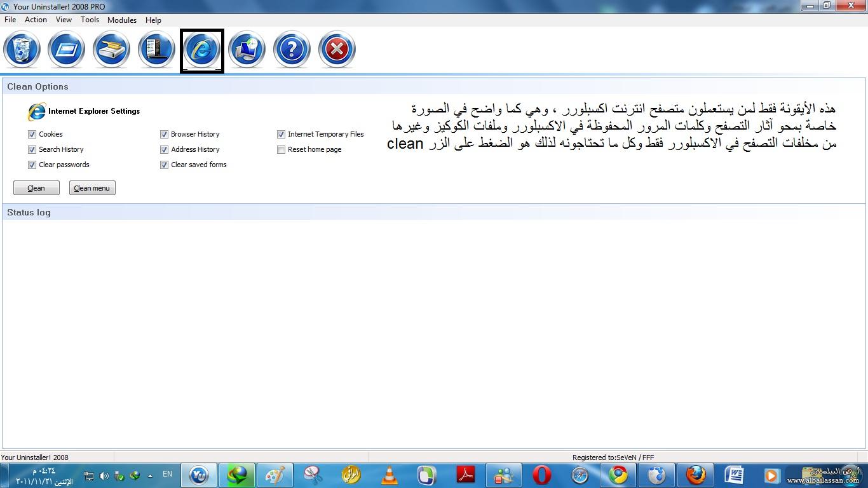Open the View menu
Viewport: 868px width, 488px height.
64,20
